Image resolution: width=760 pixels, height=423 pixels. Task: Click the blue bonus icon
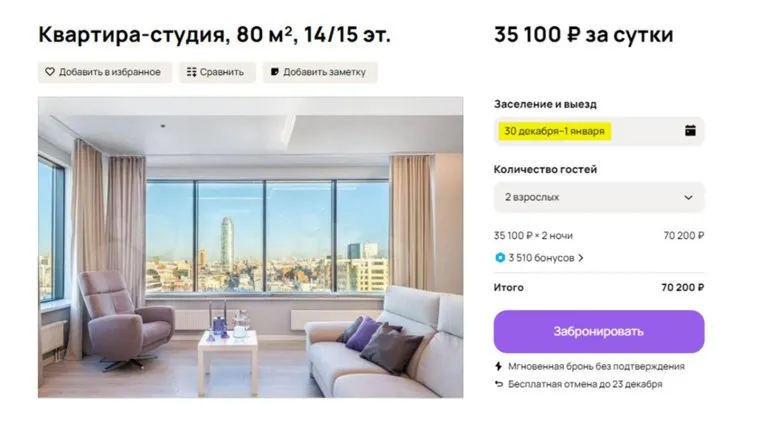coord(500,258)
